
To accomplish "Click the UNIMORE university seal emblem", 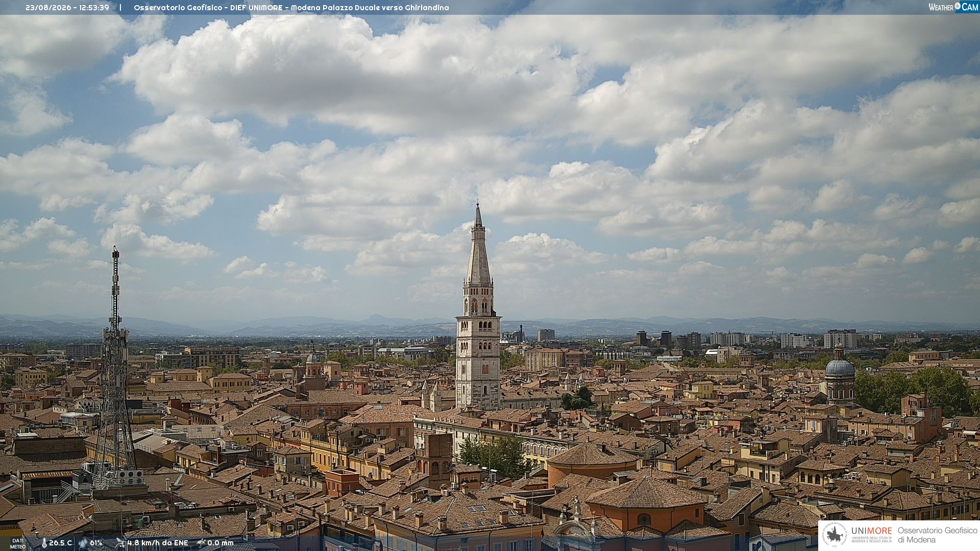I will 835,535.
